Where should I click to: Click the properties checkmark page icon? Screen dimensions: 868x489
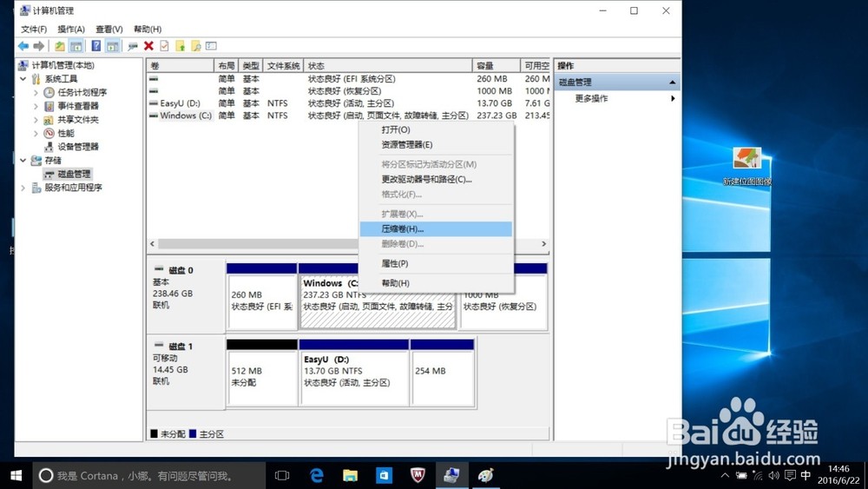coord(164,46)
